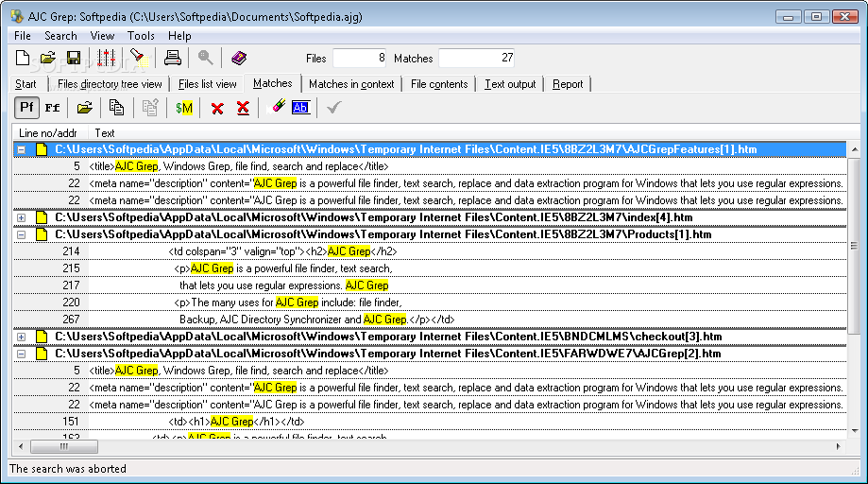Collapse the AJCGrep[2].htm file node
The height and width of the screenshot is (484, 868).
click(x=21, y=354)
